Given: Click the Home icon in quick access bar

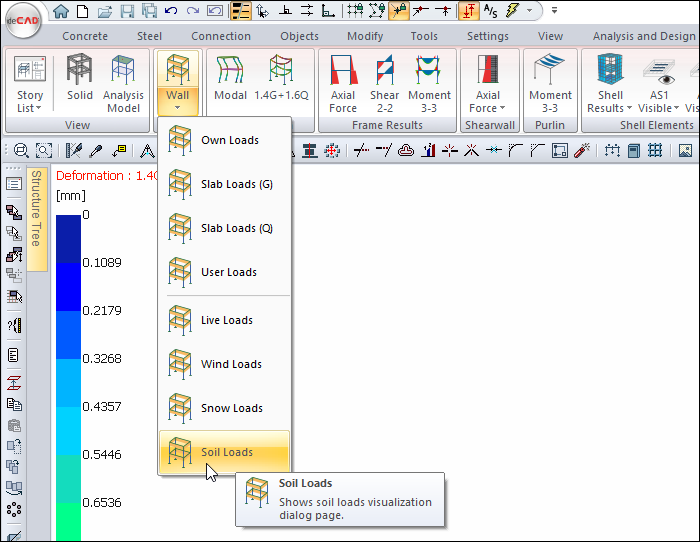Looking at the screenshot, I should point(61,11).
